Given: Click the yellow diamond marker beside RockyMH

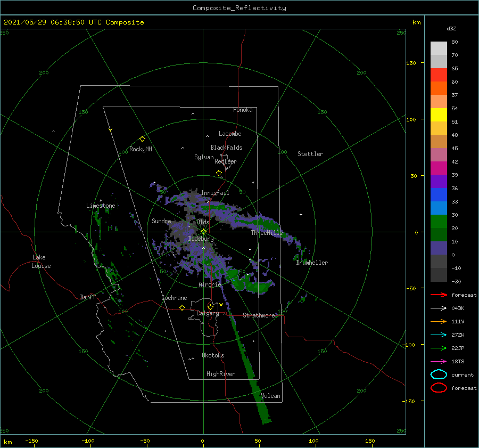Looking at the screenshot, I should (x=142, y=139).
